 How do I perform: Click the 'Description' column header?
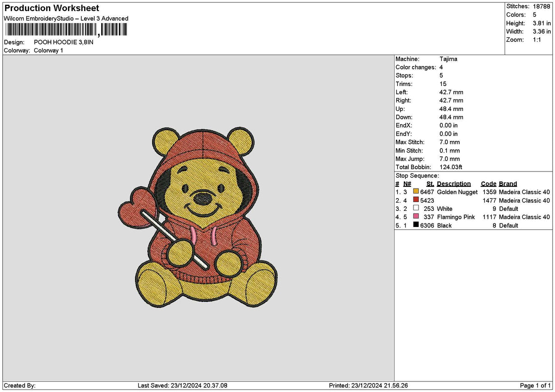(454, 184)
